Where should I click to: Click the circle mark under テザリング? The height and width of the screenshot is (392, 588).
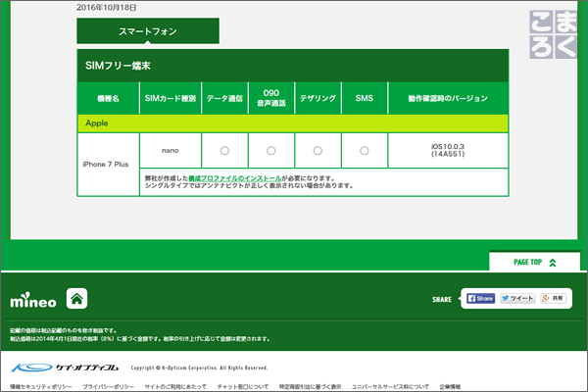point(318,150)
